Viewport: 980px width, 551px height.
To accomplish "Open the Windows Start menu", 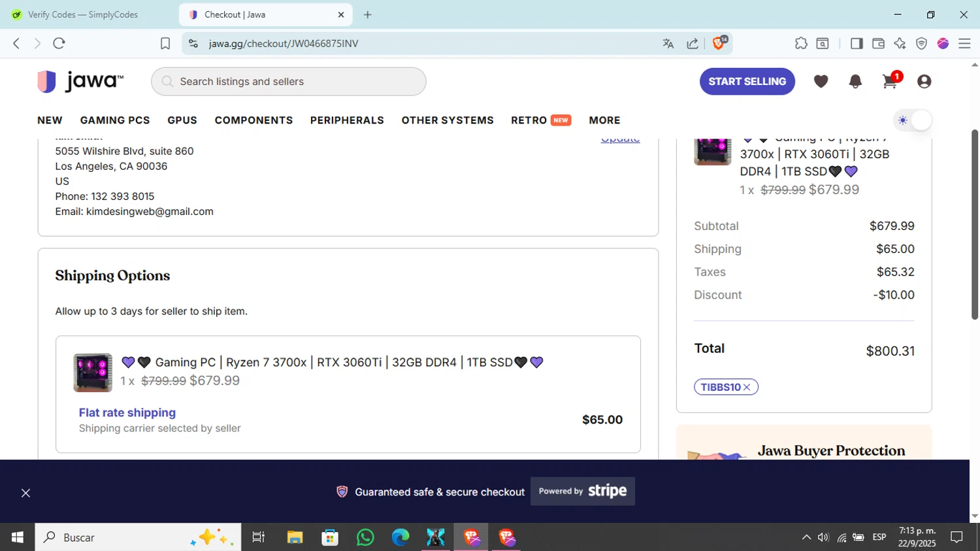I will click(17, 537).
